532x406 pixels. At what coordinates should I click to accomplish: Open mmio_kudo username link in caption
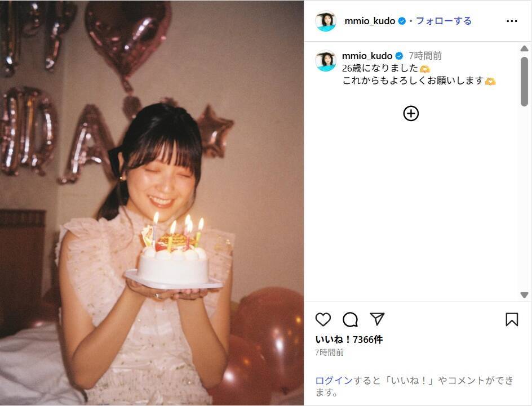coord(367,56)
